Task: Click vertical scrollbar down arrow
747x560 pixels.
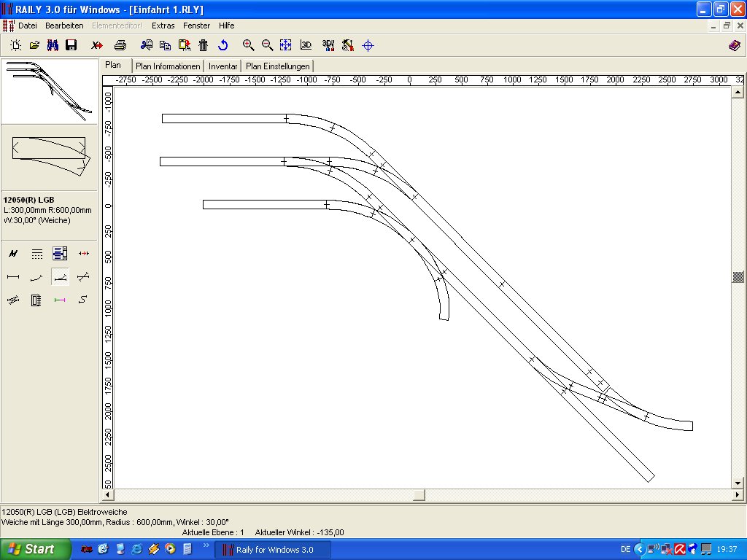Action: 738,483
